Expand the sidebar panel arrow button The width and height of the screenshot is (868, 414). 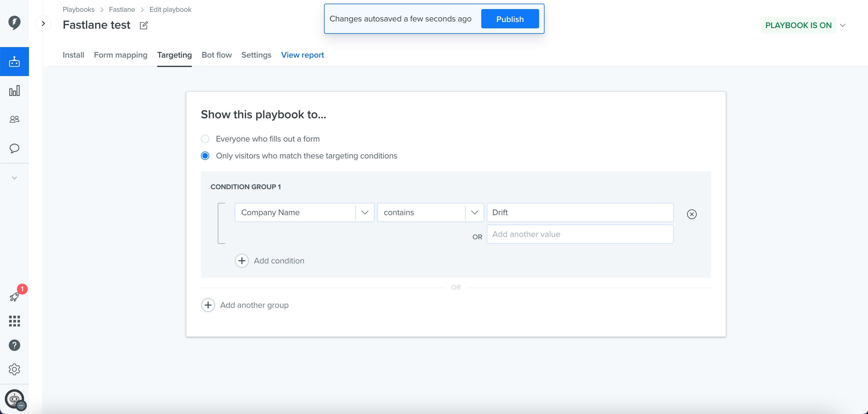(43, 24)
